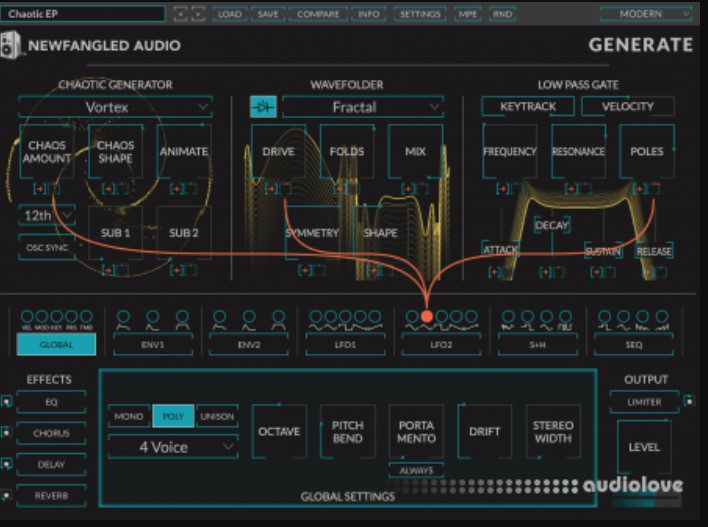Click the output LEVEL control

pos(644,447)
